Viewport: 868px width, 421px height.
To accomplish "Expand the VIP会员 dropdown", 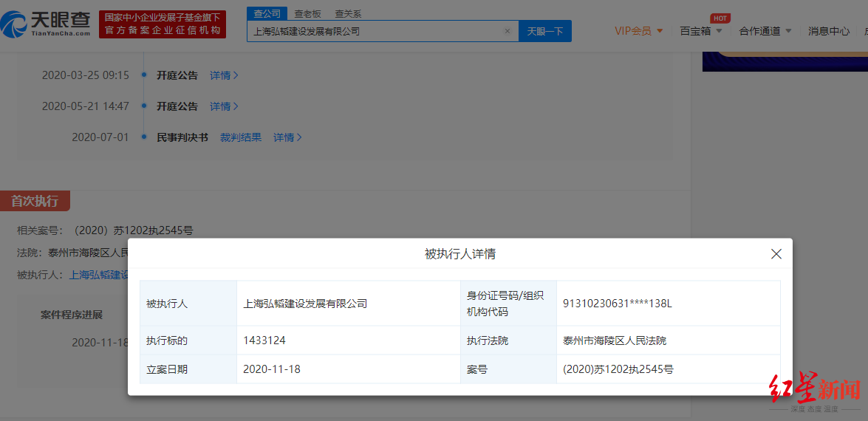I will point(639,31).
